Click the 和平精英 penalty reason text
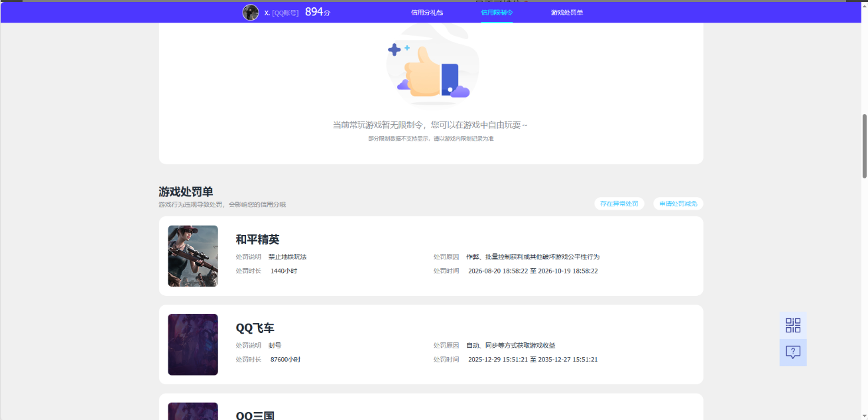This screenshot has width=868, height=420. 532,257
